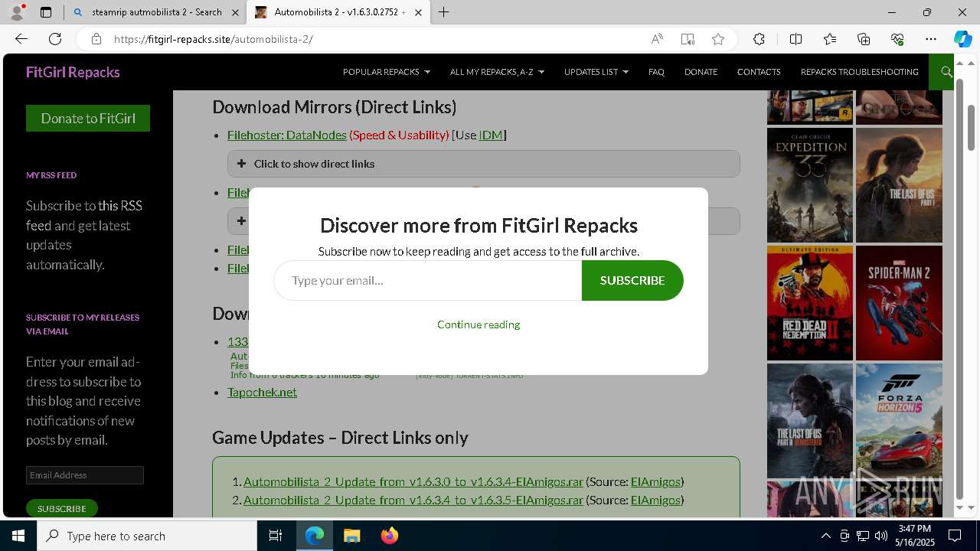This screenshot has height=551, width=980.
Task: Open Expedition 33 cover thumbnail
Action: (x=810, y=185)
